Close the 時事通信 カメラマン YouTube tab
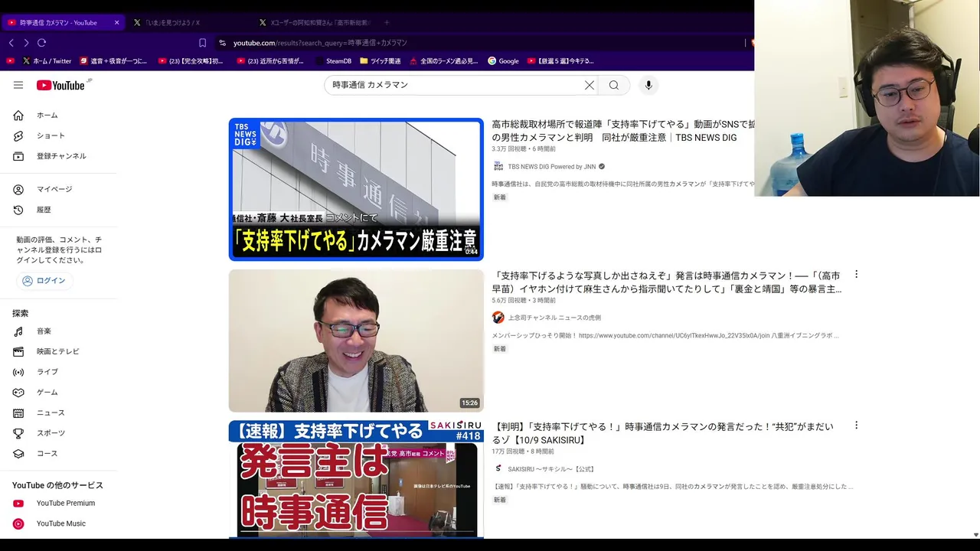 (116, 23)
